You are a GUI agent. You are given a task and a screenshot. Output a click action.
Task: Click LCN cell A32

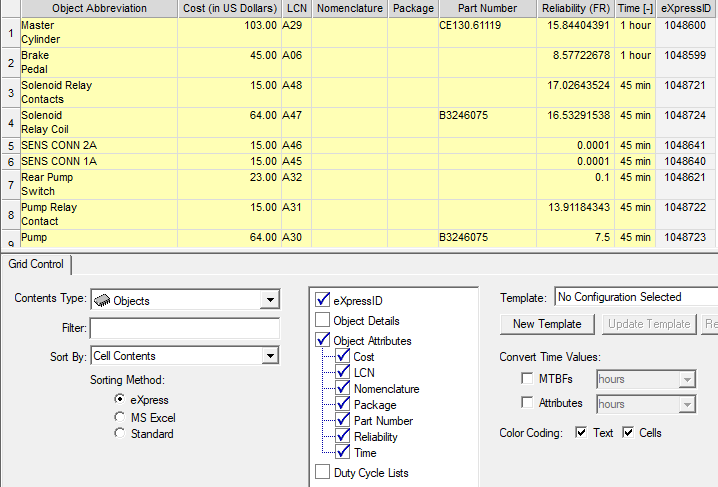(x=297, y=184)
